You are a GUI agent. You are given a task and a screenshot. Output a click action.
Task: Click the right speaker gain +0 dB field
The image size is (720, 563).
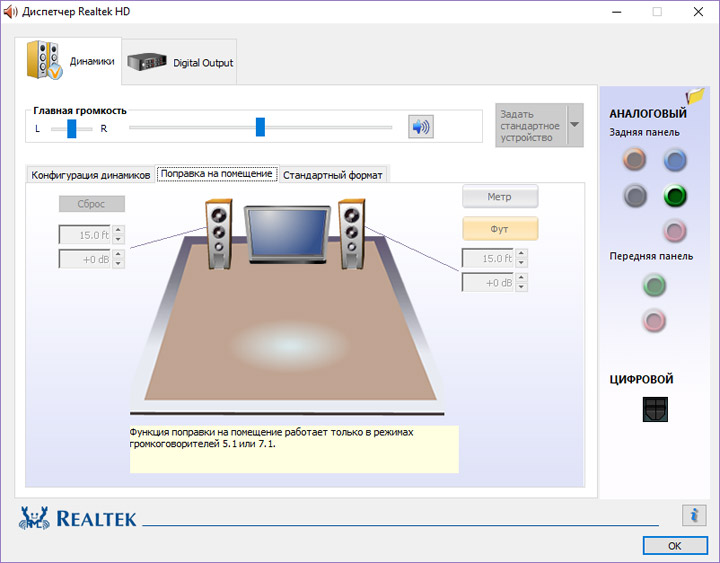(x=488, y=282)
